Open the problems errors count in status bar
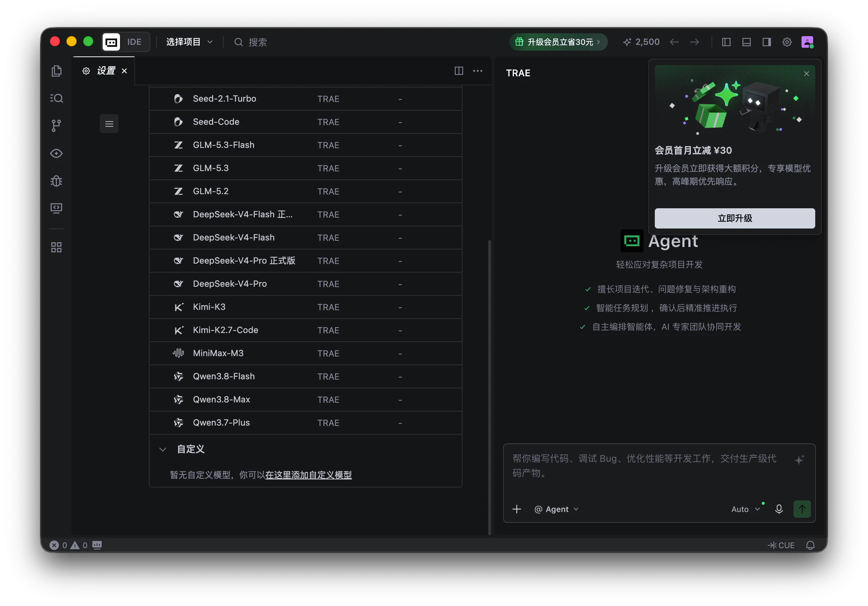868x606 pixels. (69, 545)
